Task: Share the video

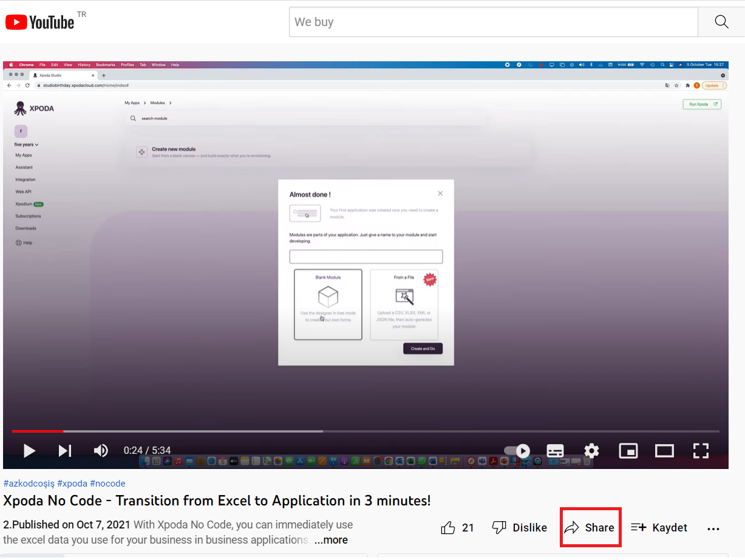Action: click(590, 527)
